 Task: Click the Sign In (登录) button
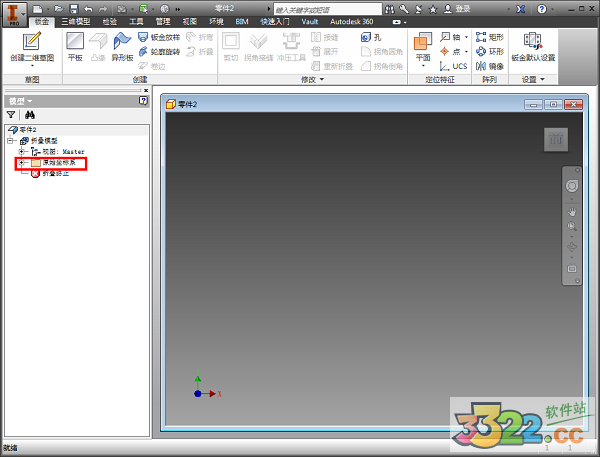(457, 9)
